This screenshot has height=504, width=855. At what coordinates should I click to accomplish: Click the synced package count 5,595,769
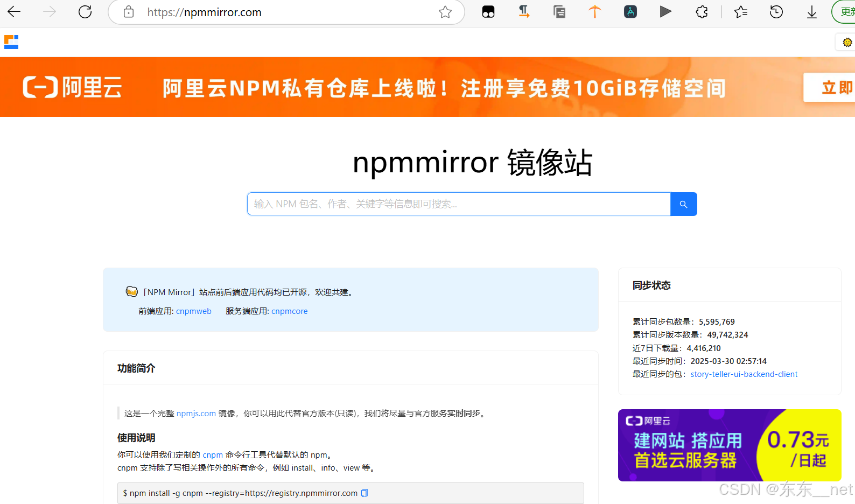coord(717,322)
